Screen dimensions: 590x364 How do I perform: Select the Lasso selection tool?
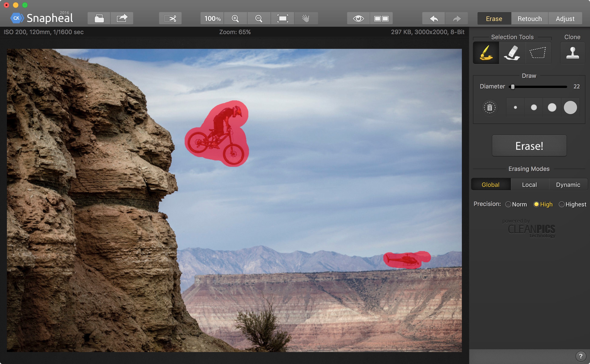[x=537, y=53]
